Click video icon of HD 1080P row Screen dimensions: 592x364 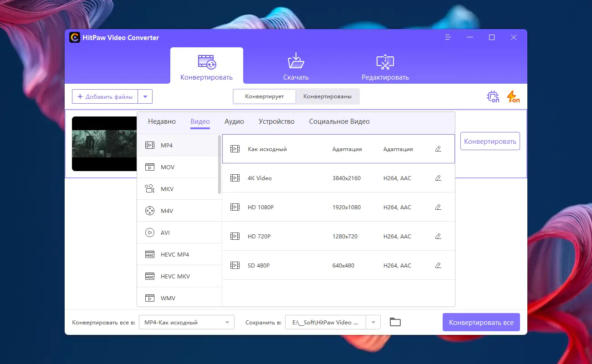coord(235,207)
